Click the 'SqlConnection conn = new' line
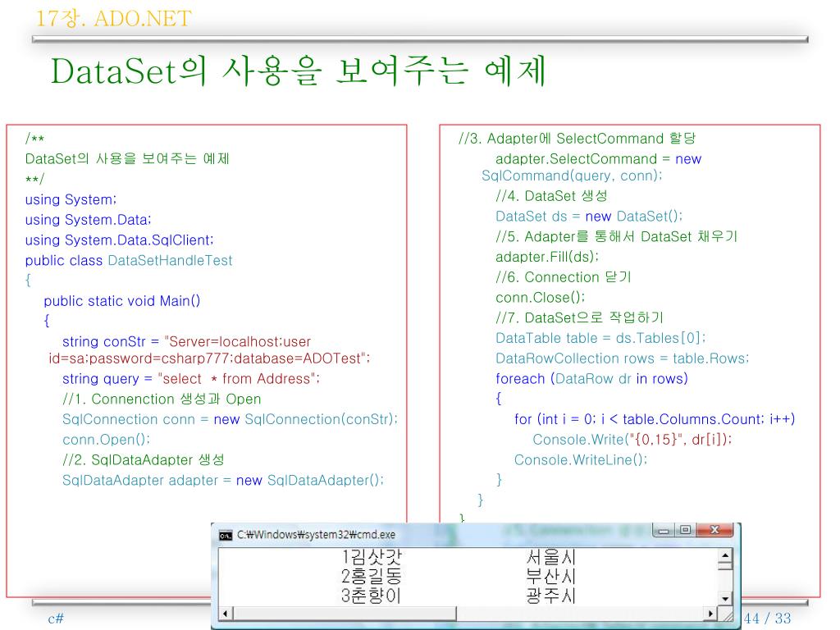 point(231,419)
